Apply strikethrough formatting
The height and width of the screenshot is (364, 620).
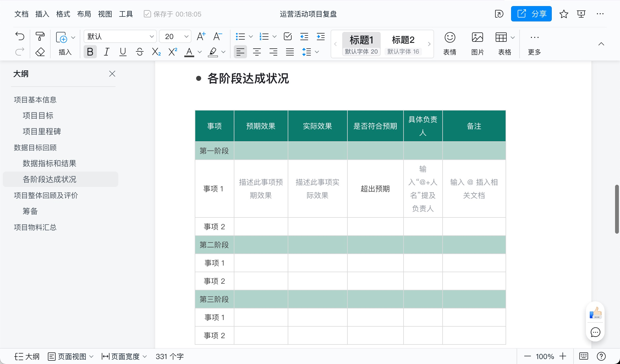(x=139, y=52)
